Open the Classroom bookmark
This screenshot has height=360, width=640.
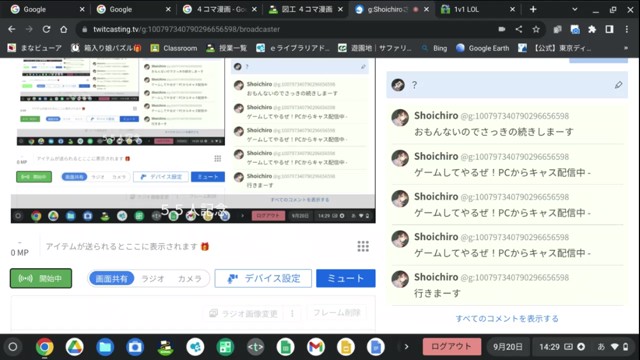click(x=173, y=48)
